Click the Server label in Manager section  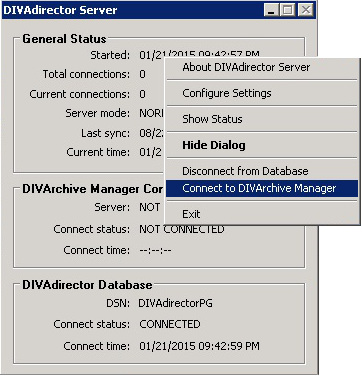[112, 208]
